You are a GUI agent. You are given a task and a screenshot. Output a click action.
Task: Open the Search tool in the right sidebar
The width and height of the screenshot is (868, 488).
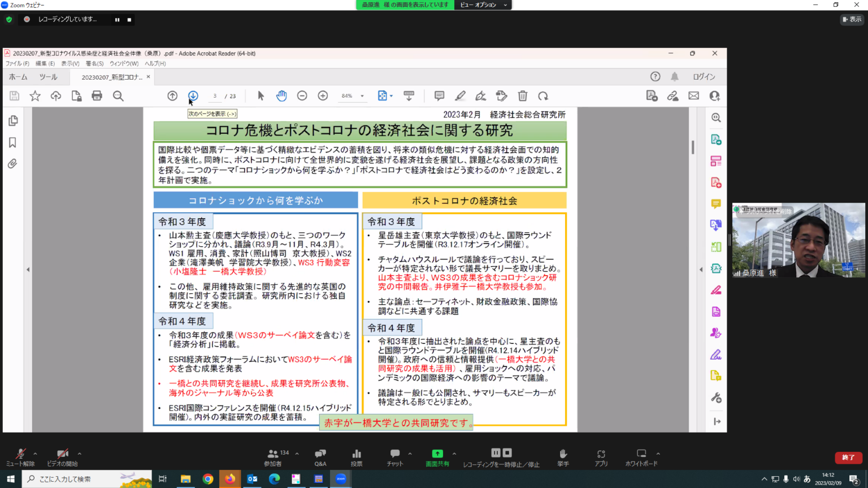click(715, 117)
